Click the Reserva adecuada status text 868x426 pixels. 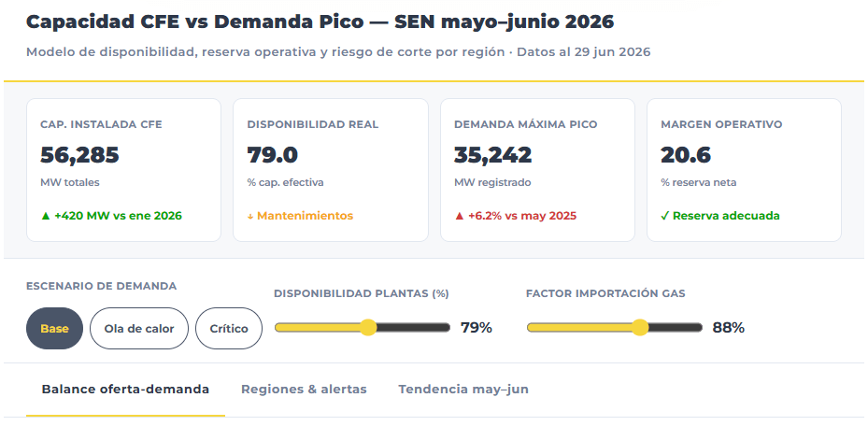point(726,216)
